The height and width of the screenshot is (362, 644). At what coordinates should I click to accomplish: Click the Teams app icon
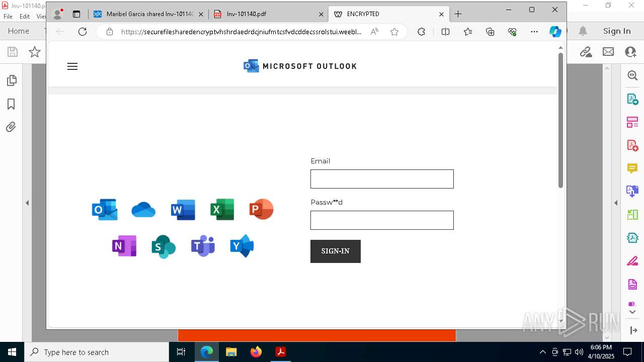(x=203, y=246)
